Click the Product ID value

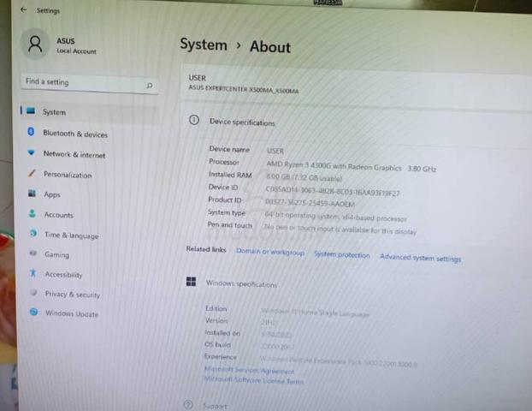click(310, 203)
